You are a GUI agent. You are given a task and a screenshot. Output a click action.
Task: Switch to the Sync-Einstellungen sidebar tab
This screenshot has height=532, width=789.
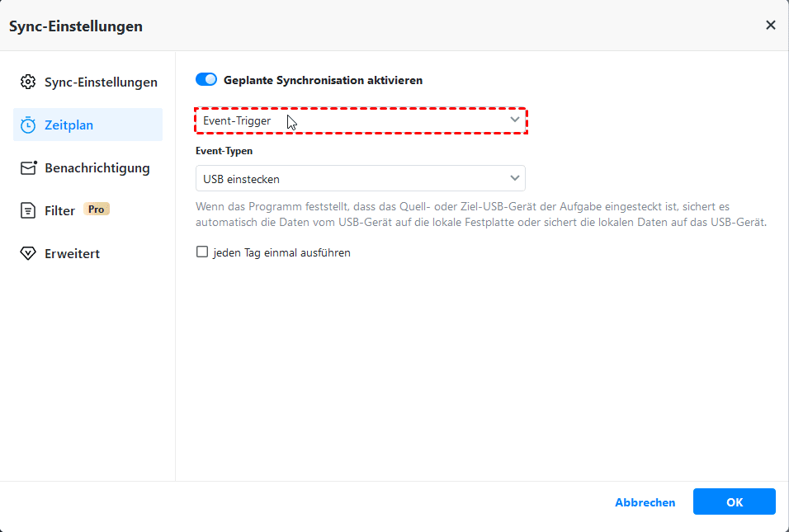click(x=101, y=82)
